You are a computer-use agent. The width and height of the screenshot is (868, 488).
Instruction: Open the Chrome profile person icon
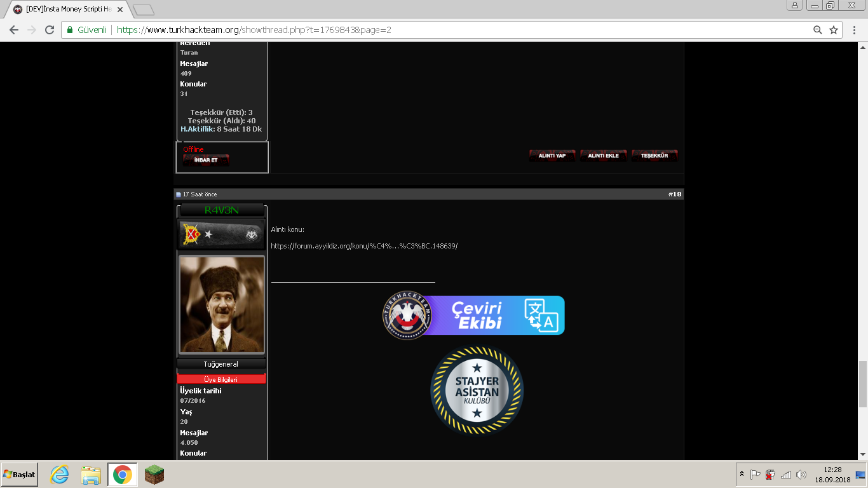pyautogui.click(x=795, y=5)
